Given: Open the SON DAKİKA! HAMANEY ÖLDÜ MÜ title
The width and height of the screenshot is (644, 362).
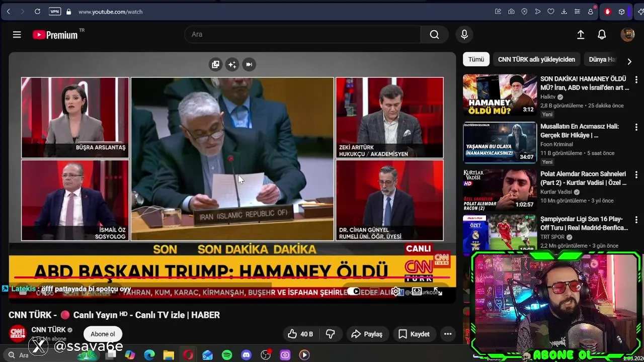Looking at the screenshot, I should [x=585, y=83].
